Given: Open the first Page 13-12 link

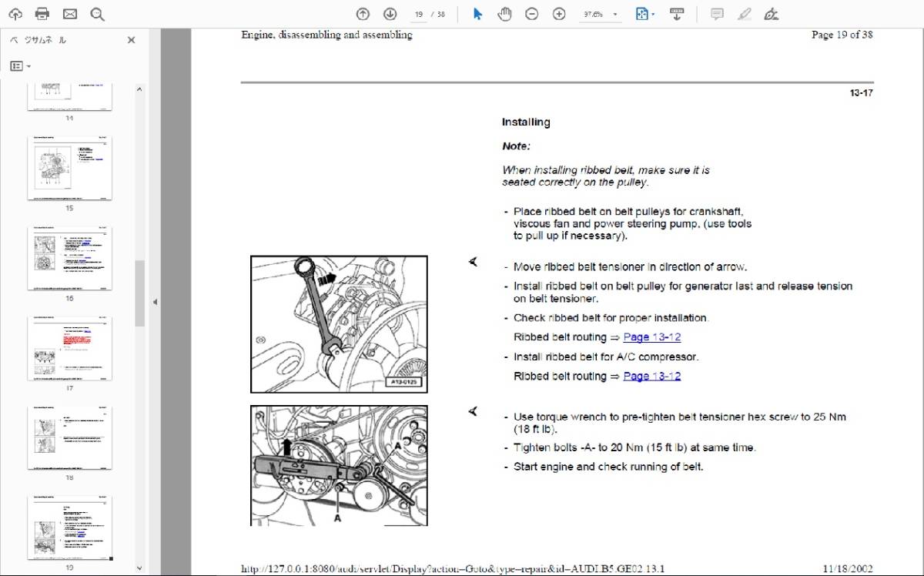Looking at the screenshot, I should click(651, 337).
